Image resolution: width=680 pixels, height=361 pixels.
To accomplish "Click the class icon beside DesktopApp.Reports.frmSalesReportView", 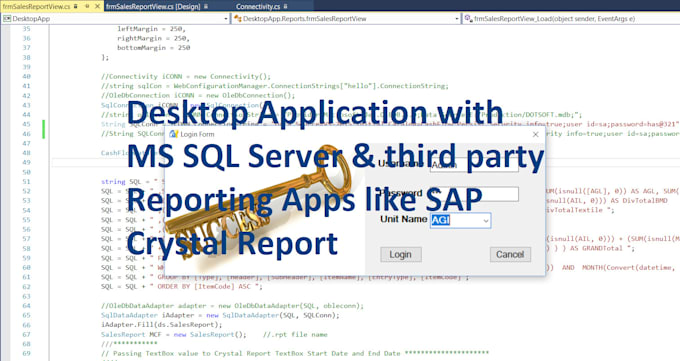I will click(238, 19).
